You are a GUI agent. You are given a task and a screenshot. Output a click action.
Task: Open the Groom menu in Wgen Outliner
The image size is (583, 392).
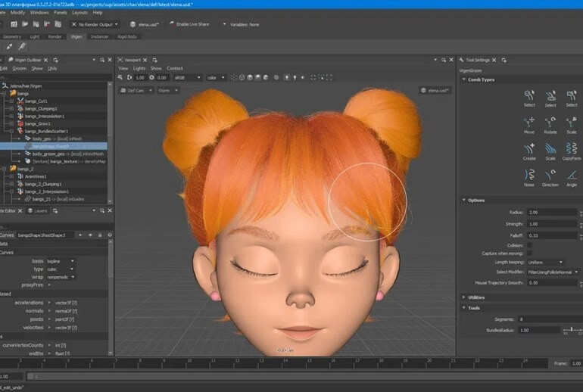(20, 68)
